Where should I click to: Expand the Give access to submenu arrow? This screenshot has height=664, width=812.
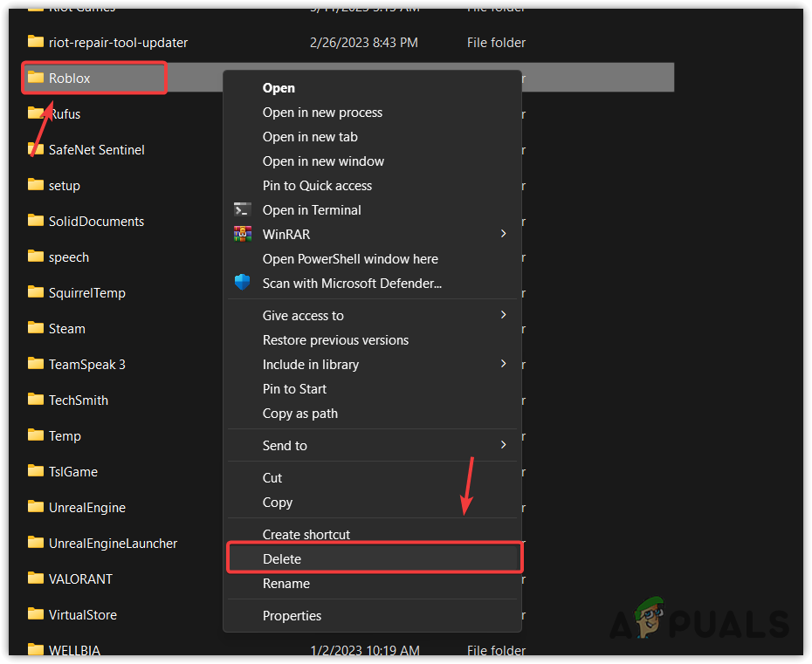504,315
